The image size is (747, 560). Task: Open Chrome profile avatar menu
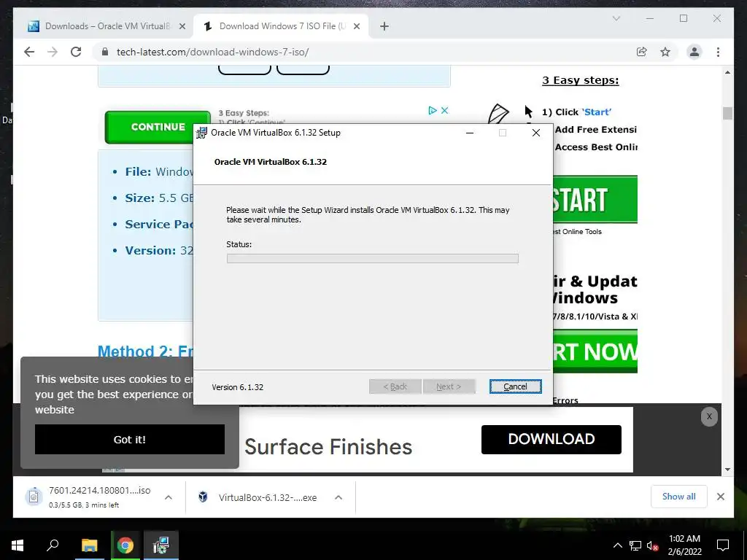[x=694, y=52]
